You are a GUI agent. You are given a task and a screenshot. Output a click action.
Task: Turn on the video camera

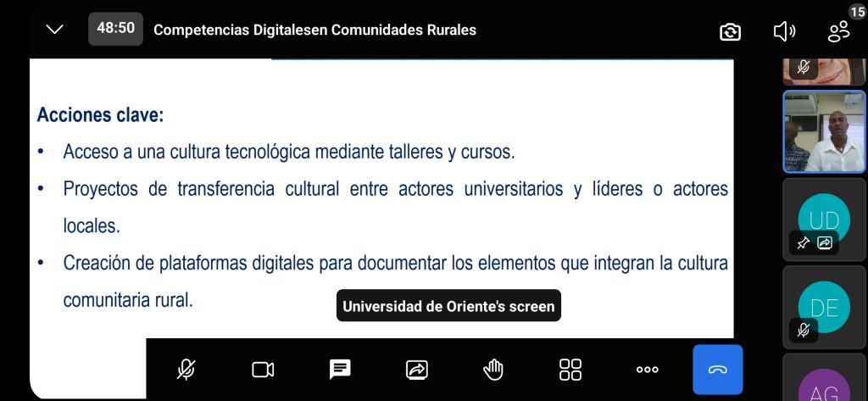click(x=263, y=370)
